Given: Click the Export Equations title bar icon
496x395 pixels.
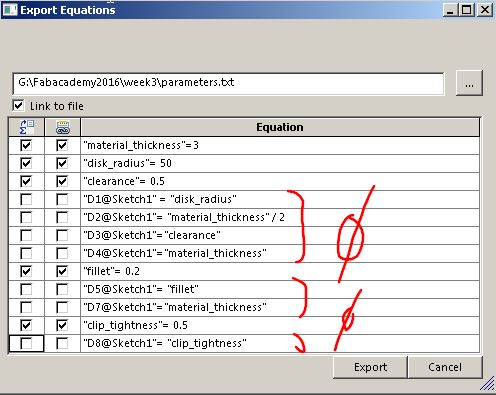Looking at the screenshot, I should [x=9, y=10].
